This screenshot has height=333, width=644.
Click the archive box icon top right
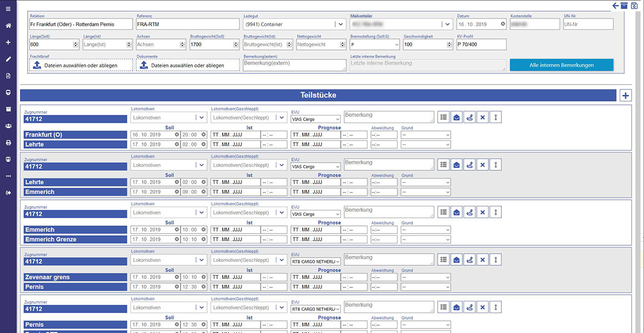click(x=624, y=6)
